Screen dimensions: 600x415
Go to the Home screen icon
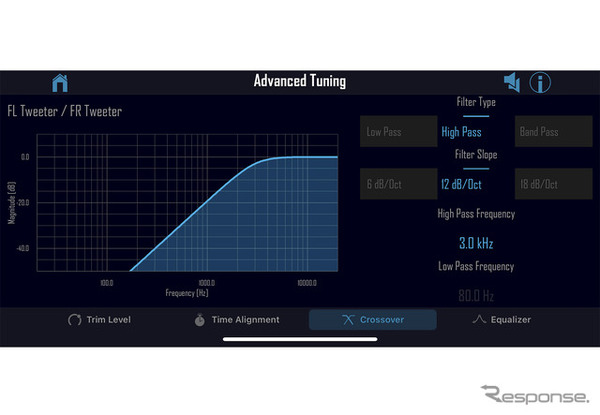(x=60, y=83)
